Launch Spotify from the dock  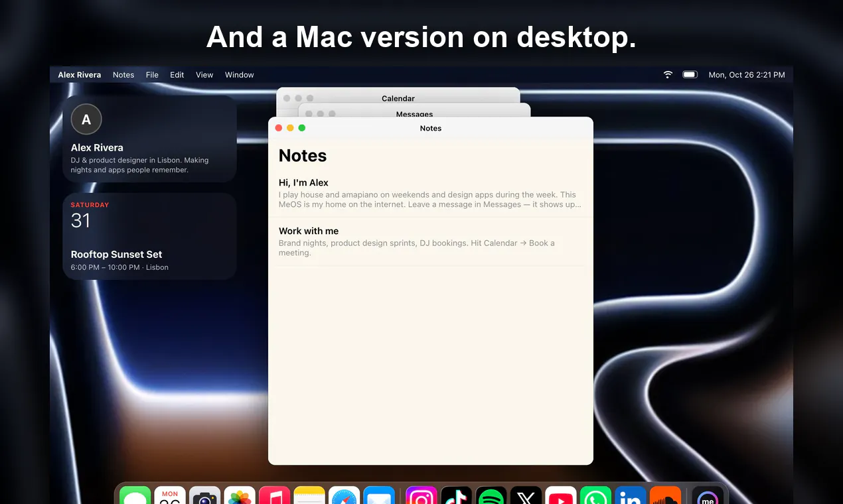click(491, 495)
